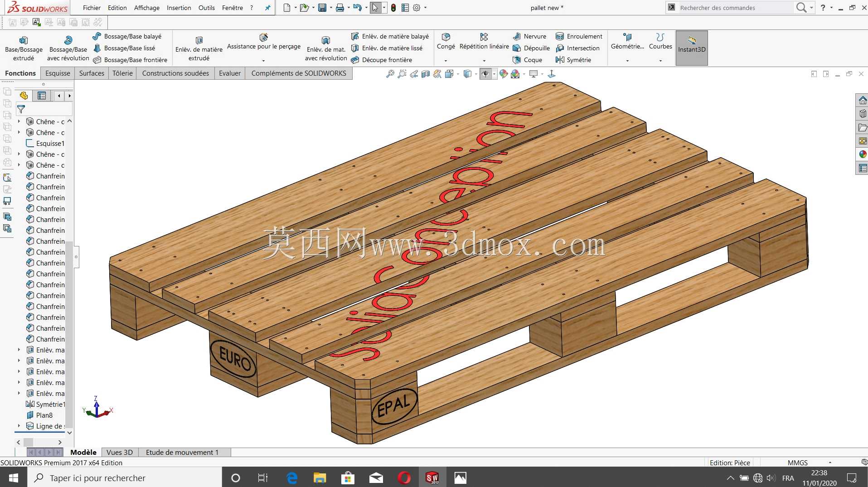Open the Outils menu

click(207, 8)
